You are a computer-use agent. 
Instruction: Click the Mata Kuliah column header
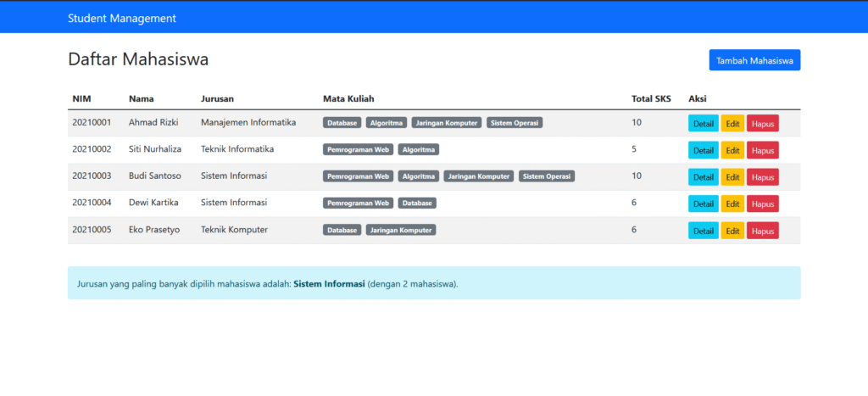[348, 98]
